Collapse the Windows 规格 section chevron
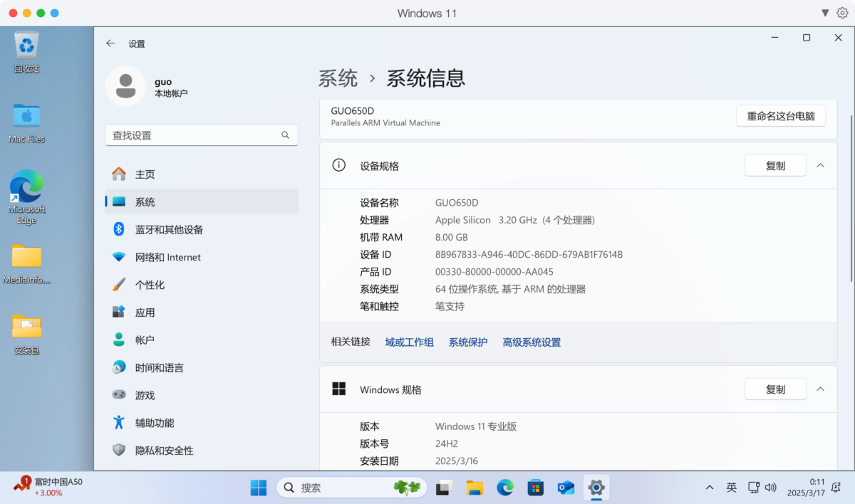This screenshot has width=855, height=504. [820, 389]
